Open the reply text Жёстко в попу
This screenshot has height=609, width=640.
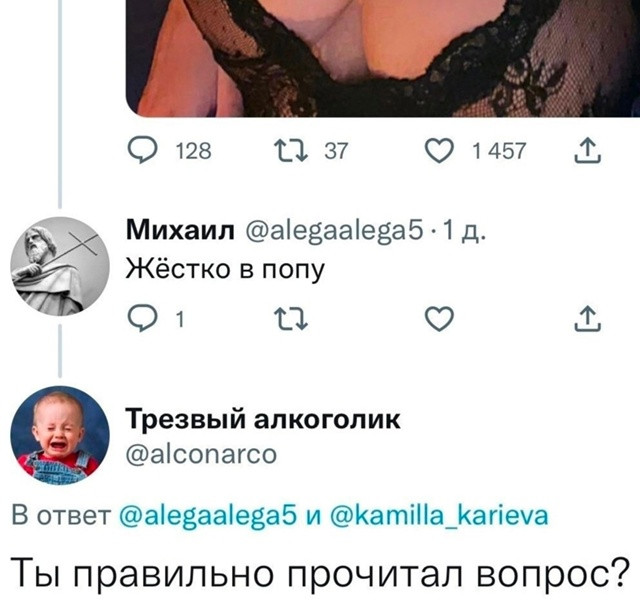pyautogui.click(x=225, y=269)
